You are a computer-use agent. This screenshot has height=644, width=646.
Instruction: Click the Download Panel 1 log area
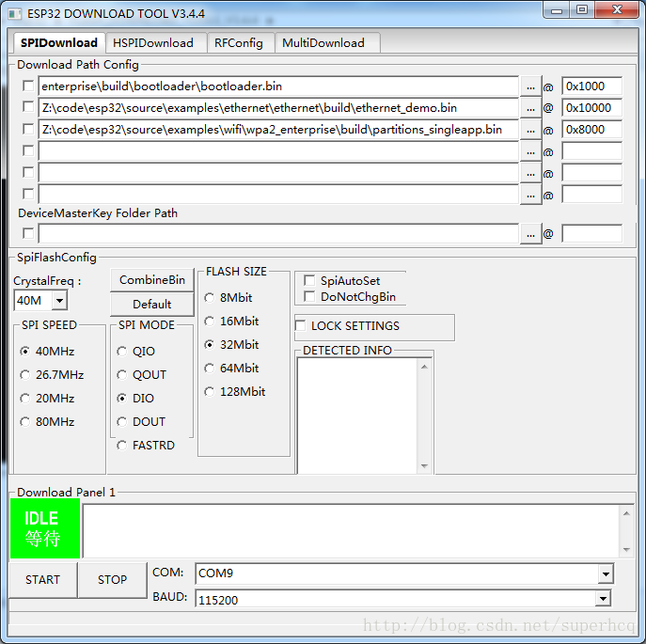click(x=352, y=531)
